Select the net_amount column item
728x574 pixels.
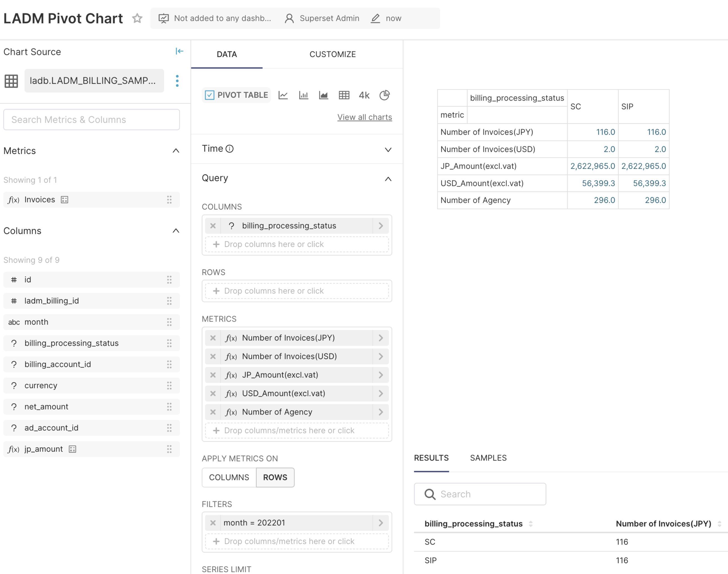(x=91, y=407)
